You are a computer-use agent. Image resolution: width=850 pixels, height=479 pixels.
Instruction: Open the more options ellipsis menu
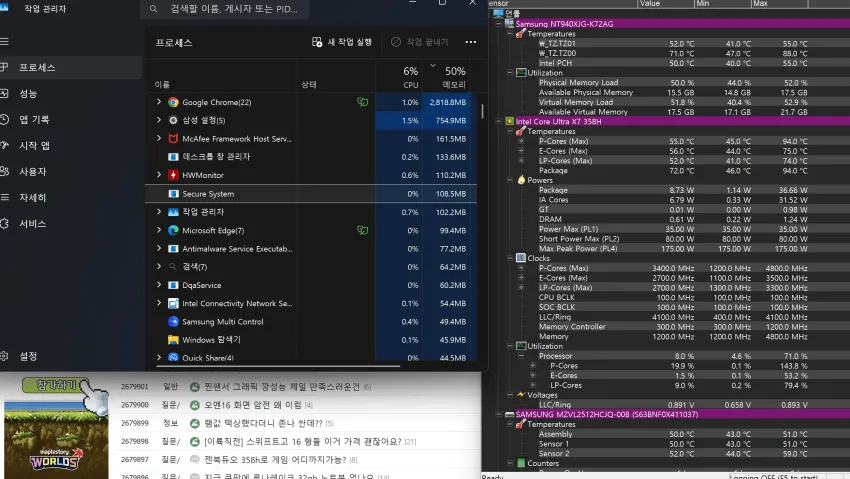click(471, 42)
